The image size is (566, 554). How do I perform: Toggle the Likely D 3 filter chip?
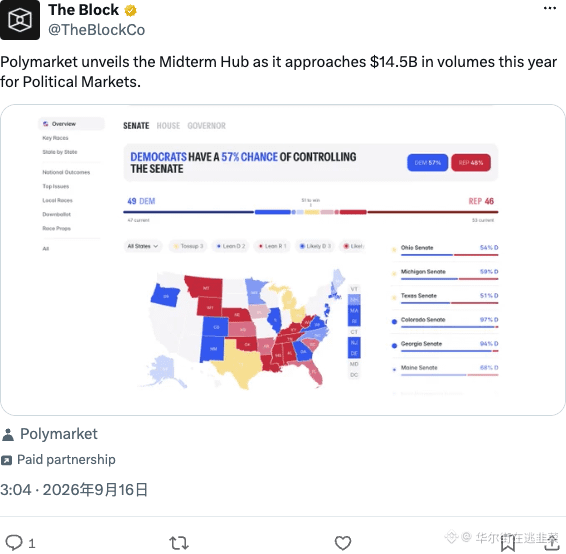coord(315,246)
